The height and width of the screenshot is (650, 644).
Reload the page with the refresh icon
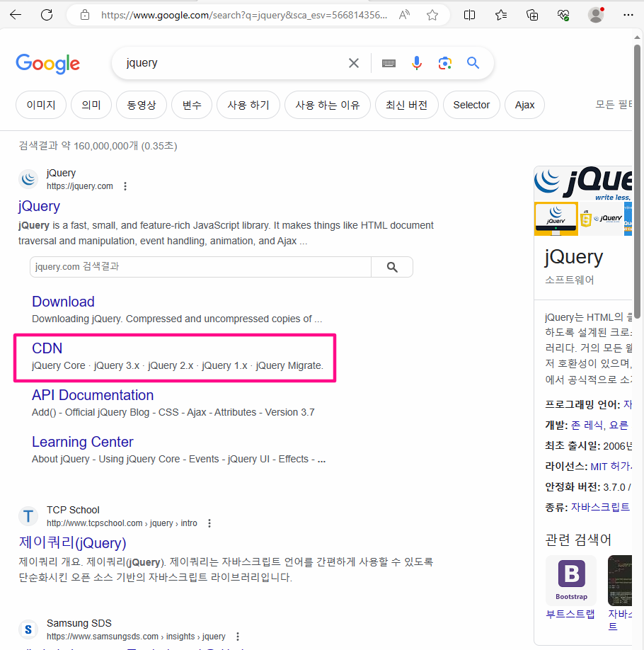[x=47, y=16]
